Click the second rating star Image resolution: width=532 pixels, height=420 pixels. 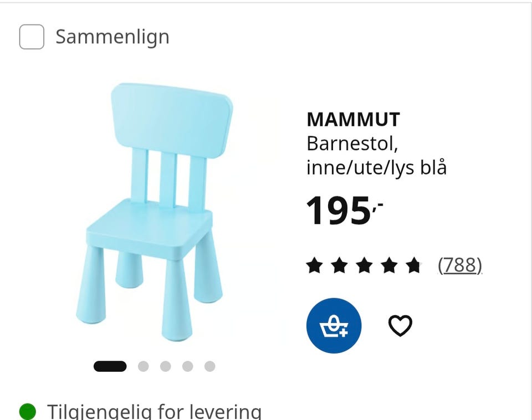point(339,265)
